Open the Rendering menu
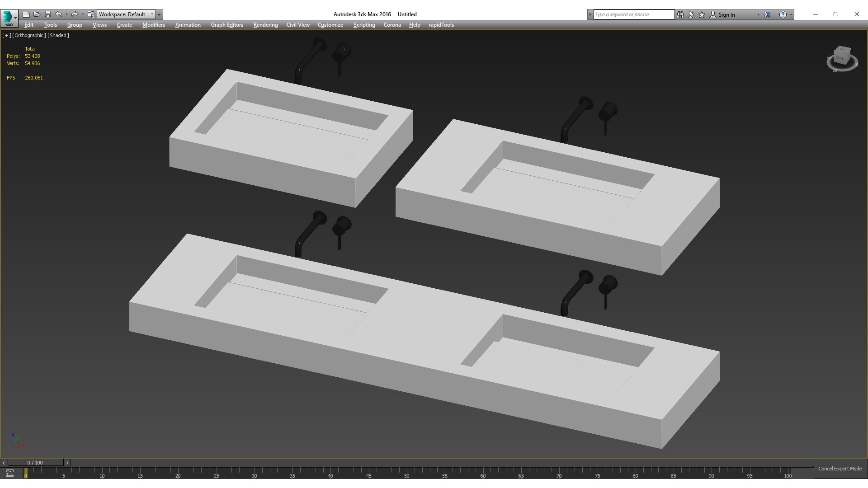 (265, 25)
